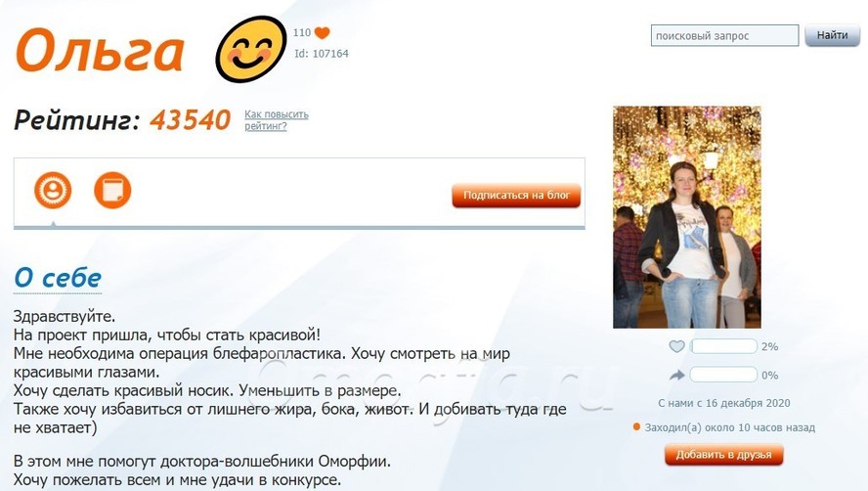
Task: Click the orange heart next to 110
Action: [x=323, y=32]
